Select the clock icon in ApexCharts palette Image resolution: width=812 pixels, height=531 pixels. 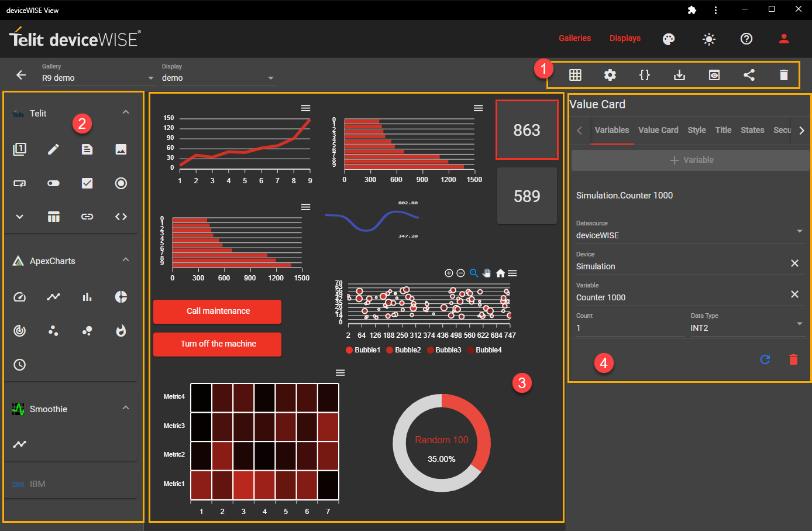(x=19, y=365)
